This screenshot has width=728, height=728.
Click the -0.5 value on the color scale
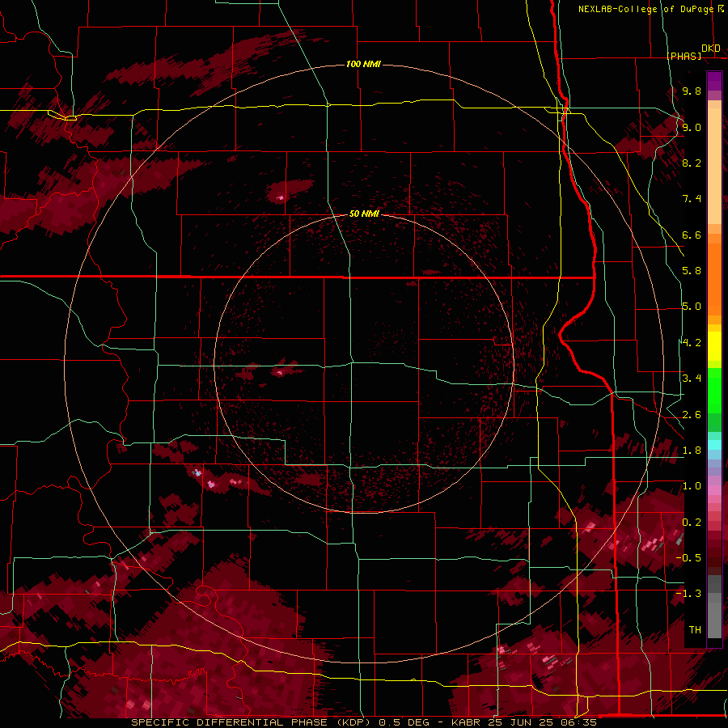tap(689, 558)
